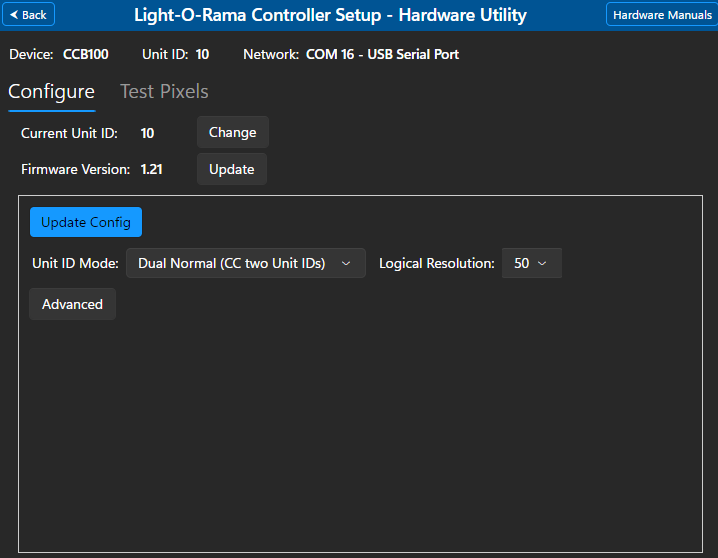Switch to the Configure tab
This screenshot has height=558, width=718.
point(51,92)
